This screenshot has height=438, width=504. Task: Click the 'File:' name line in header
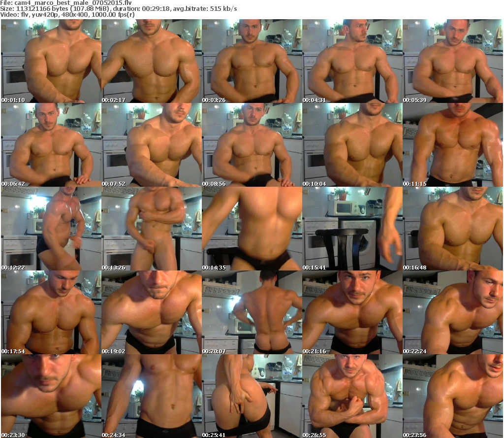coord(66,2)
